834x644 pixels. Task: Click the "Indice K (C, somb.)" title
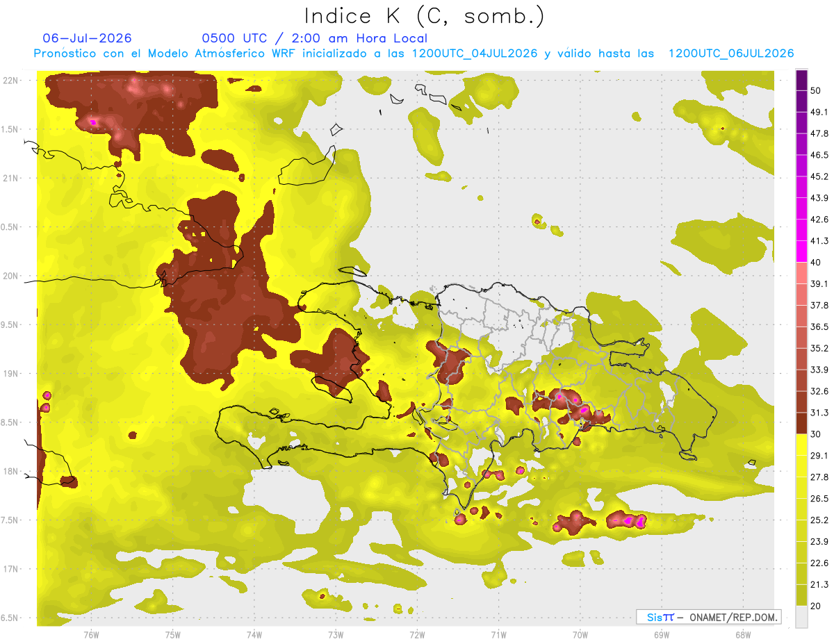point(424,16)
